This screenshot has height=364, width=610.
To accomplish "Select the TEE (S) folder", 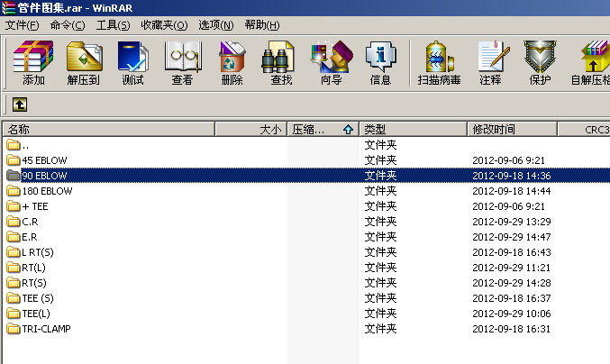I will click(x=38, y=298).
